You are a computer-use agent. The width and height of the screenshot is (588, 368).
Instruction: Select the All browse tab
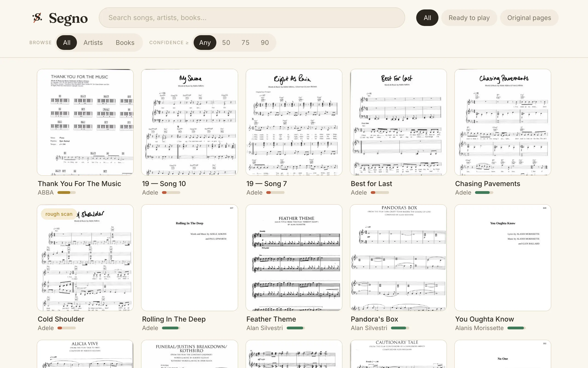(67, 43)
